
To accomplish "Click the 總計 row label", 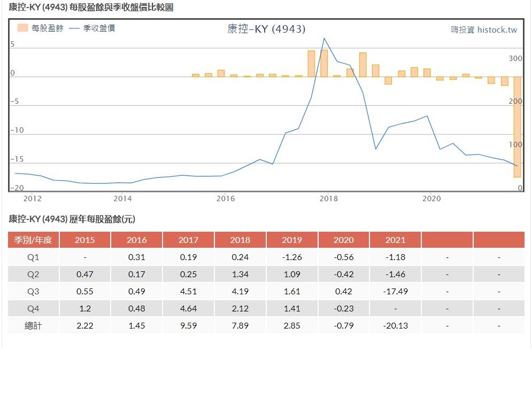I will point(33,325).
